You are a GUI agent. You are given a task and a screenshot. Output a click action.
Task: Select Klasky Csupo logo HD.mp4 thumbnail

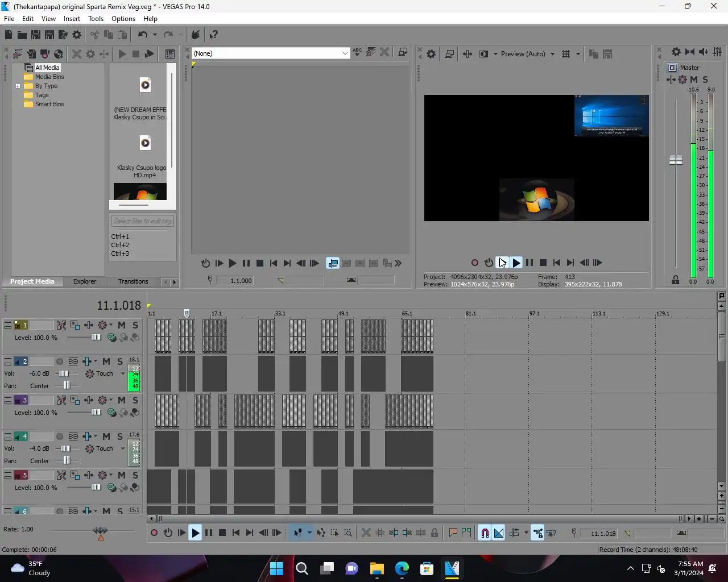coord(145,143)
